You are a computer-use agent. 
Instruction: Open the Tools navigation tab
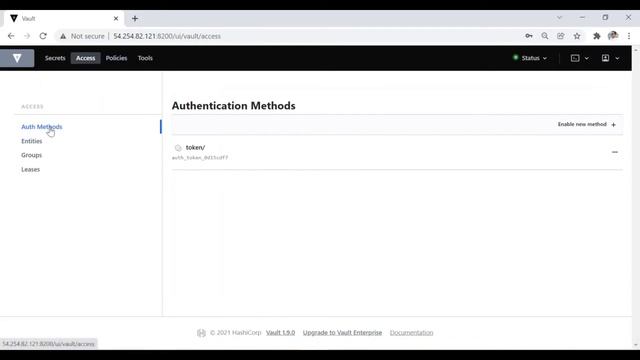(x=145, y=58)
